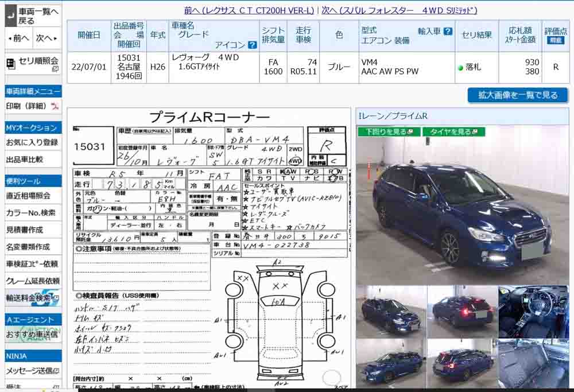
Task: Open the rear view thumbnail with lit taillights
Action: [461, 312]
